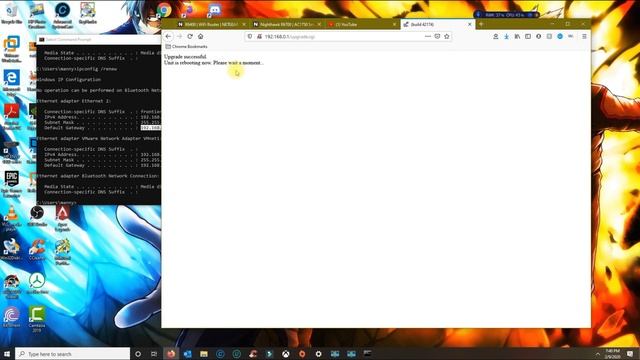The image size is (640, 360).
Task: Select Discord desktop icon
Action: click(x=215, y=10)
